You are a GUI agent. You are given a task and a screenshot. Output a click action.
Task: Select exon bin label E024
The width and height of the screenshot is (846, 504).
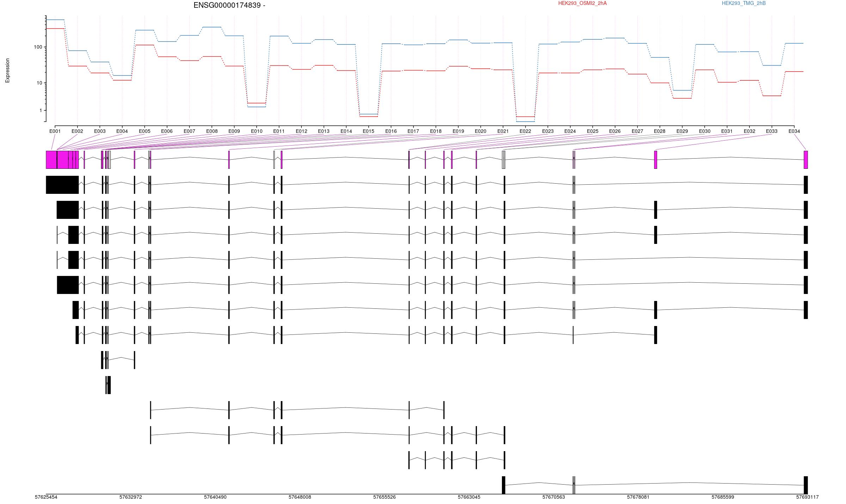(570, 131)
